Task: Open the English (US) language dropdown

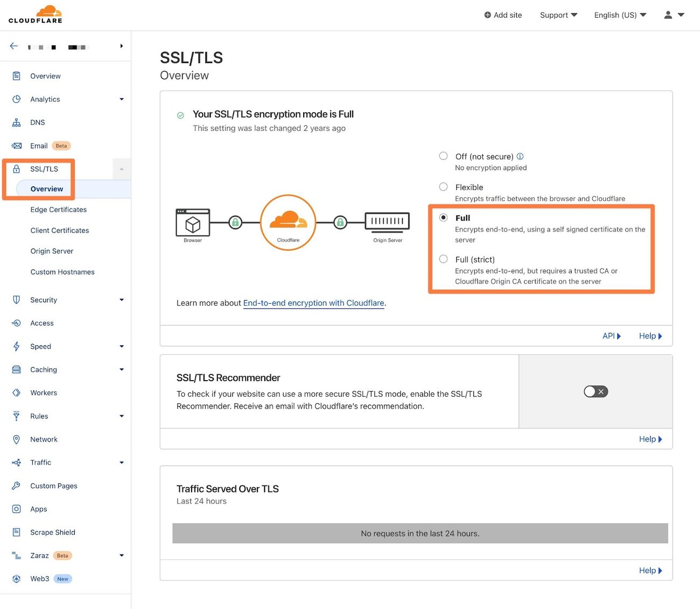Action: (620, 15)
